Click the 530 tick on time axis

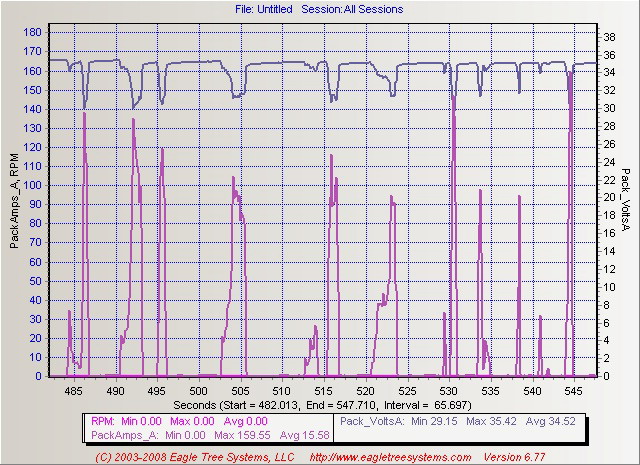(449, 391)
